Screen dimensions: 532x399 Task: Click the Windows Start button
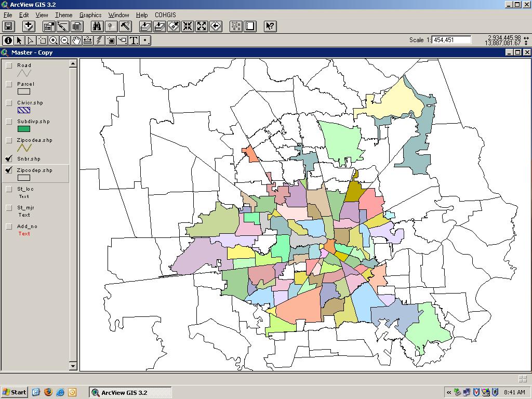pyautogui.click(x=14, y=392)
